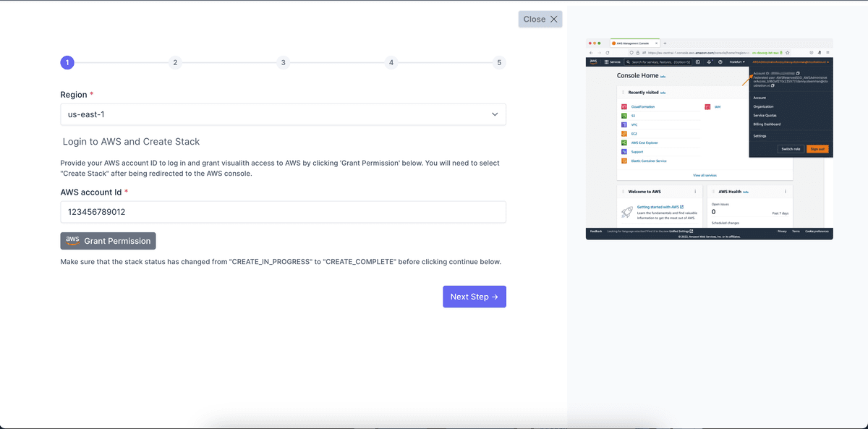Click CloudFormation icon in console screenshot
The height and width of the screenshot is (429, 868).
point(624,106)
